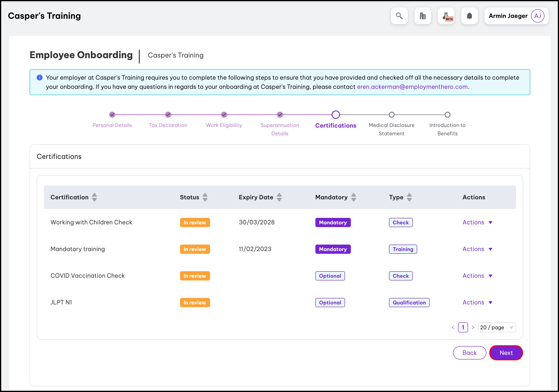559x392 pixels.
Task: Select page 1 in pagination
Action: pos(463,328)
